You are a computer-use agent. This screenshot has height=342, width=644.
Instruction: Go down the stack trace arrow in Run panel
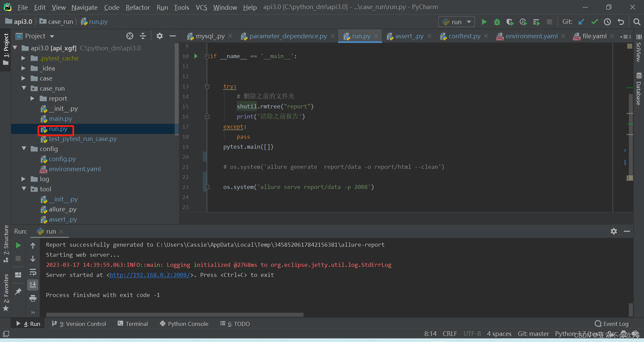[33, 259]
